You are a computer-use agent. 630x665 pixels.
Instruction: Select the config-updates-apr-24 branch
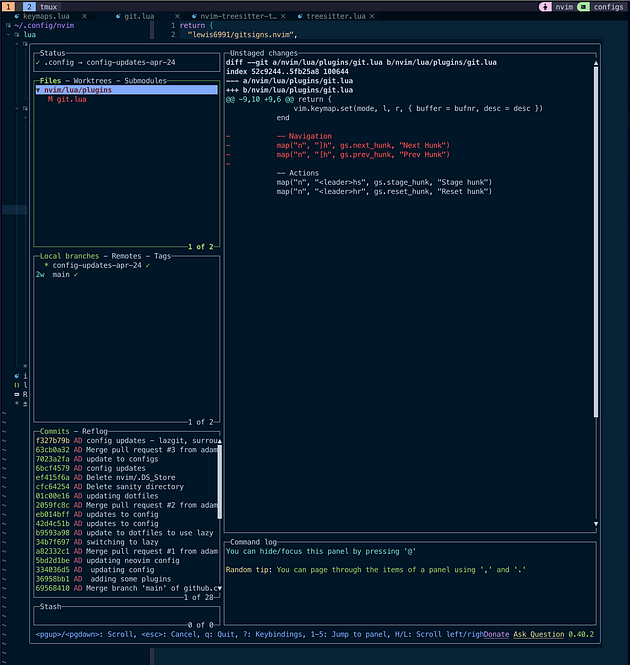pyautogui.click(x=97, y=265)
